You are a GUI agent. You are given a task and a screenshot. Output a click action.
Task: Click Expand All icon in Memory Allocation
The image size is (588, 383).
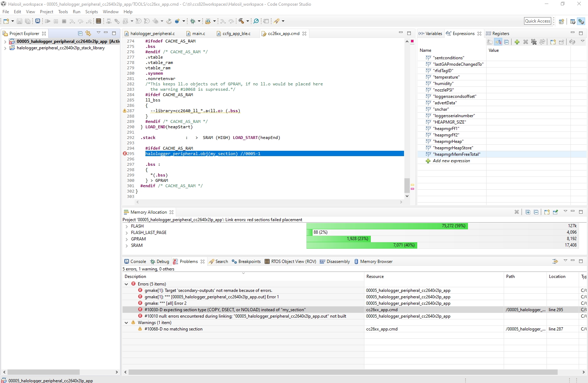(528, 212)
